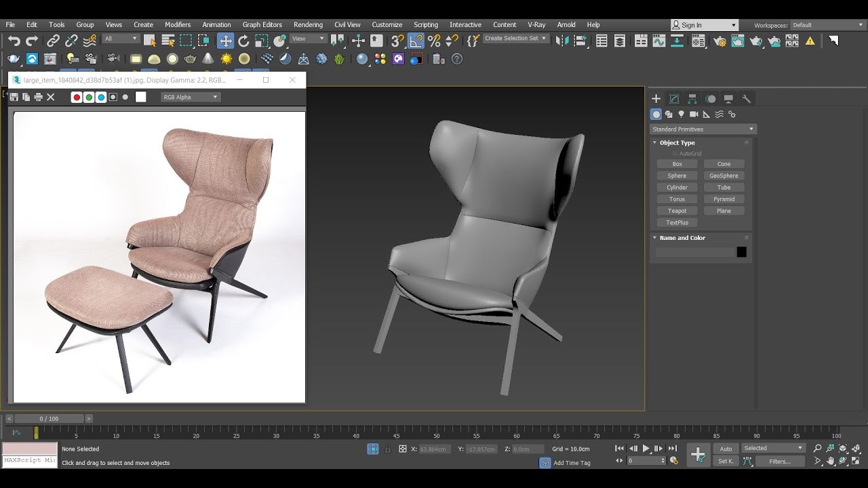Open Create Selection Set dropdown

pos(516,39)
